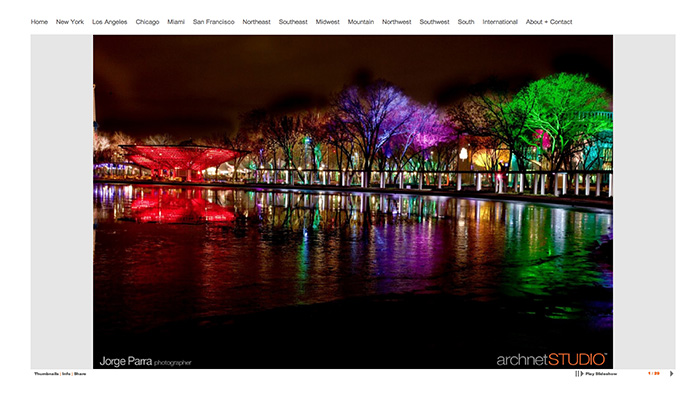Open the Mountain gallery
The width and height of the screenshot is (700, 411).
[361, 21]
